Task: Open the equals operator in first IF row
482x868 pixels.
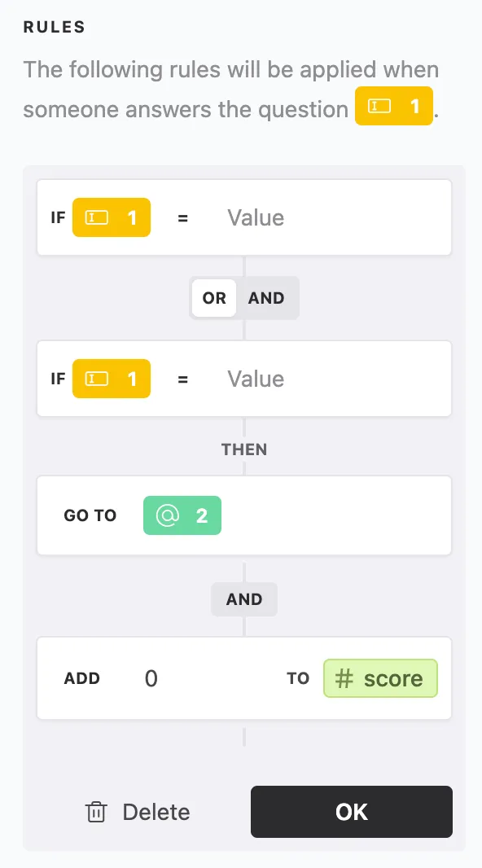Action: pos(182,217)
